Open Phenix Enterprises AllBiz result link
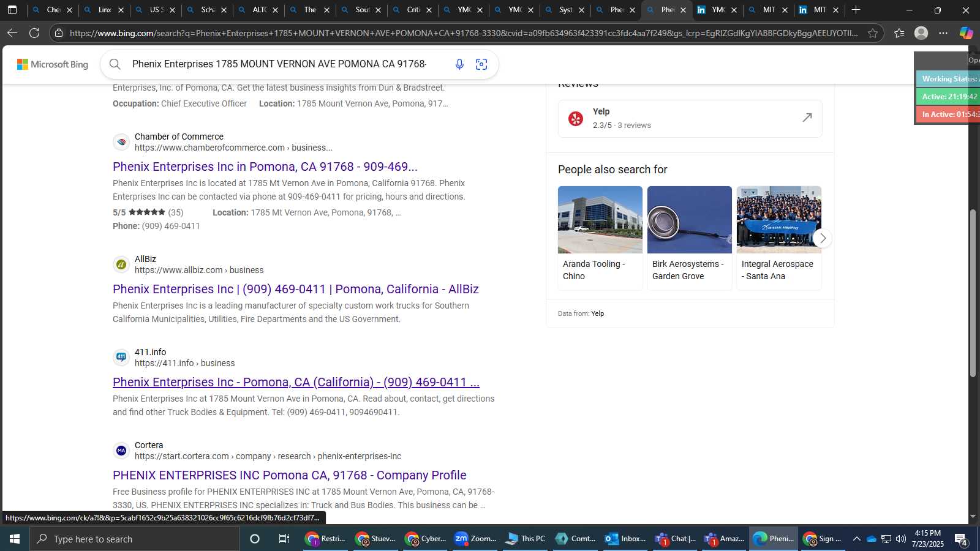 tap(296, 289)
